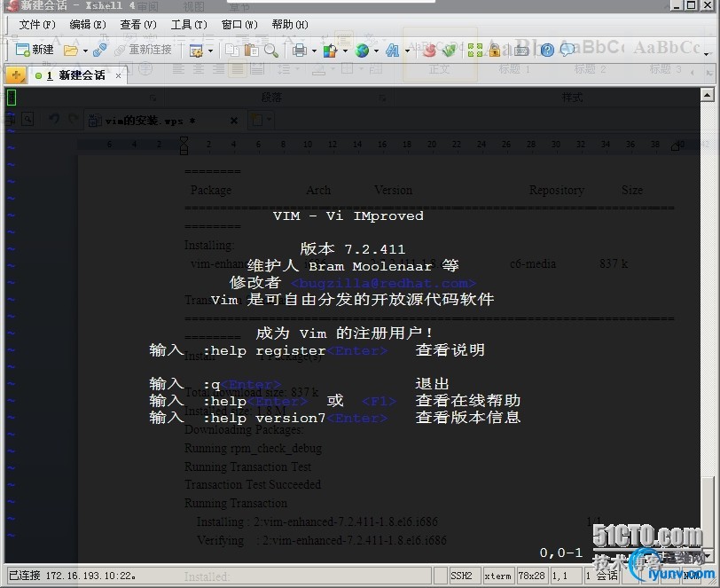Click the 版本 7.2.411 version text
The image size is (720, 588).
click(x=353, y=249)
